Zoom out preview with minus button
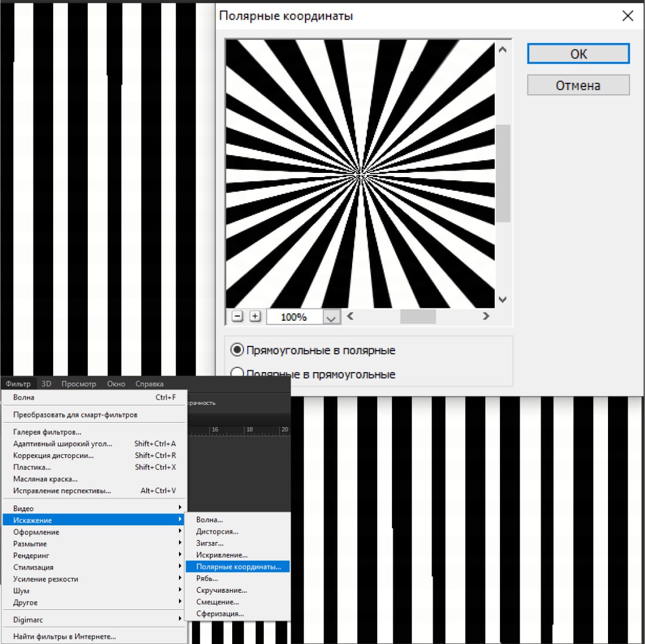This screenshot has height=644, width=645. (237, 317)
